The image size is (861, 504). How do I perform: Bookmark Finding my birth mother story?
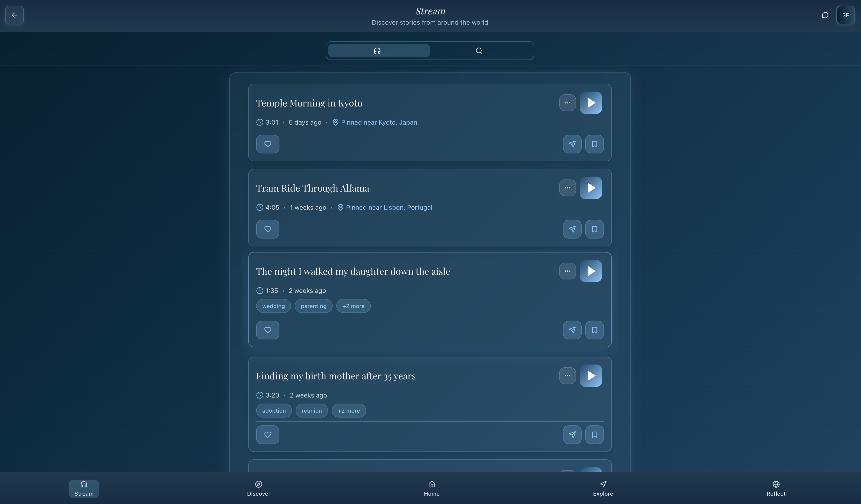[594, 434]
